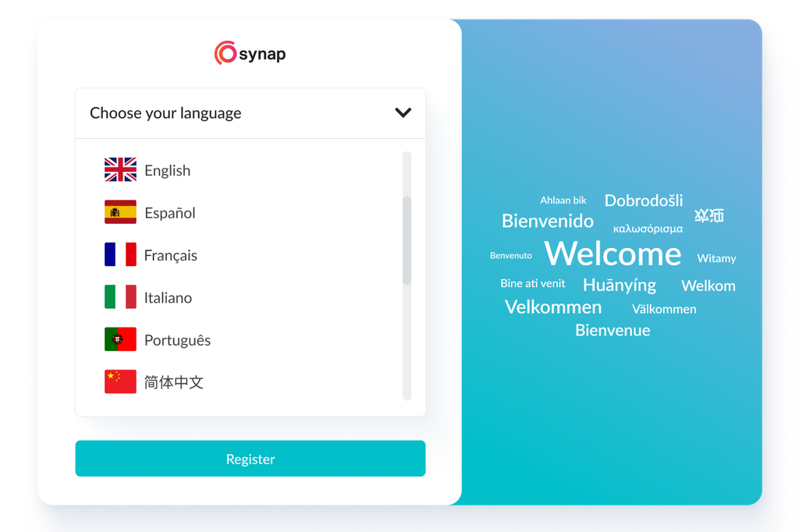Click the Dobrodošli text
The image size is (799, 532).
[644, 200]
